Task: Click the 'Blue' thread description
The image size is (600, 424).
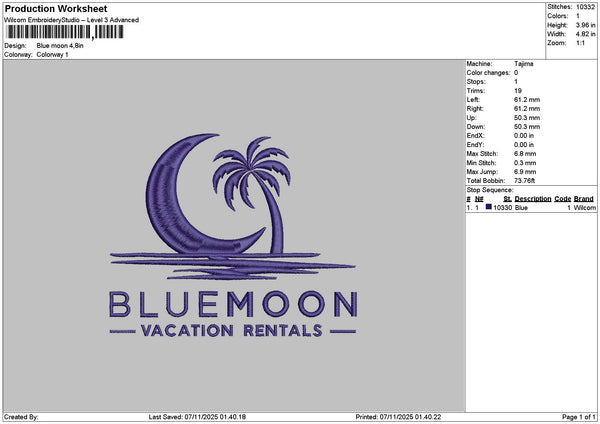Action: (x=521, y=207)
